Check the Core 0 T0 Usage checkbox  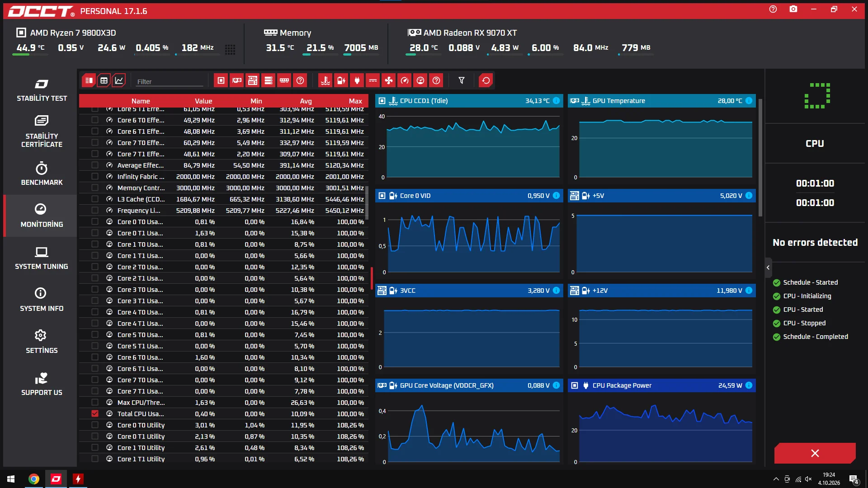[95, 221]
